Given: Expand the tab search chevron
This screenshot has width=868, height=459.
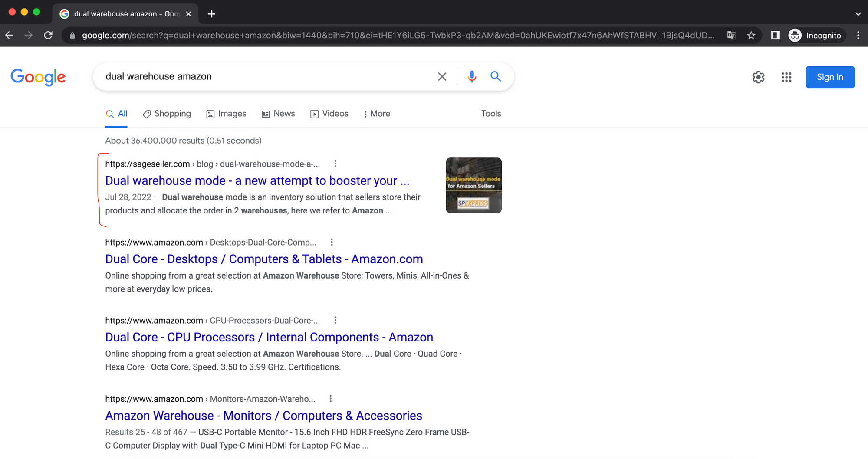Looking at the screenshot, I should pyautogui.click(x=858, y=14).
